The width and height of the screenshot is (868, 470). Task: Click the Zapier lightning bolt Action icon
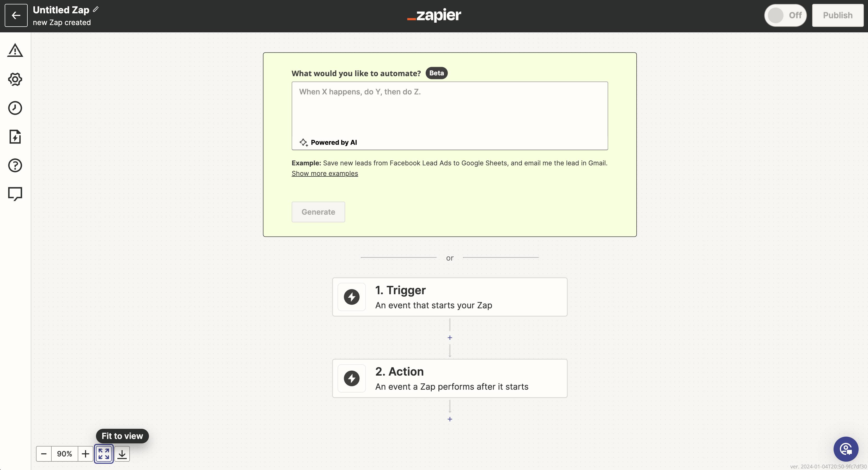point(352,378)
